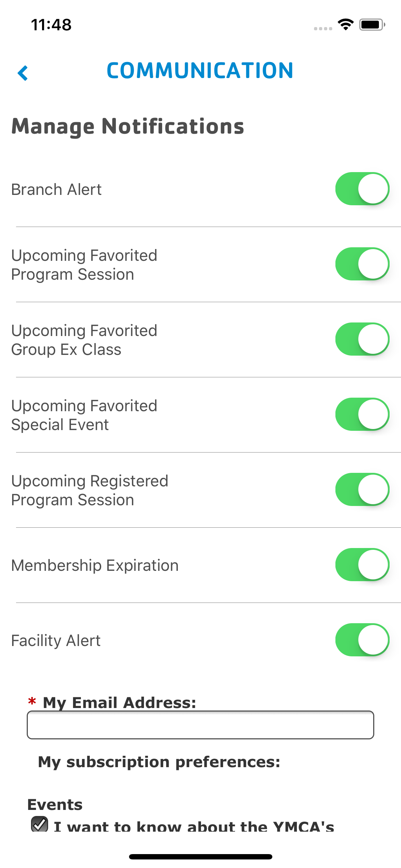Switch off Upcoming Favorited Special Event
401x868 pixels.
click(362, 414)
